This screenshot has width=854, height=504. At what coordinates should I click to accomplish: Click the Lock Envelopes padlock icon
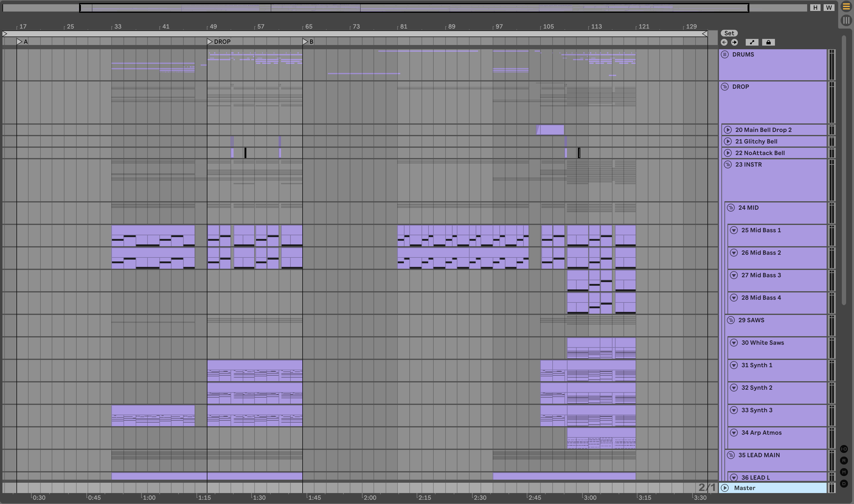click(769, 43)
